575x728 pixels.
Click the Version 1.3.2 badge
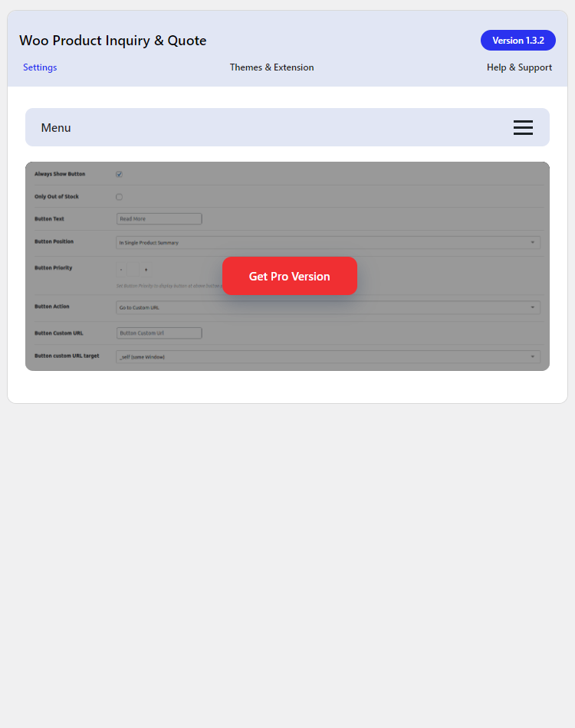tap(517, 41)
